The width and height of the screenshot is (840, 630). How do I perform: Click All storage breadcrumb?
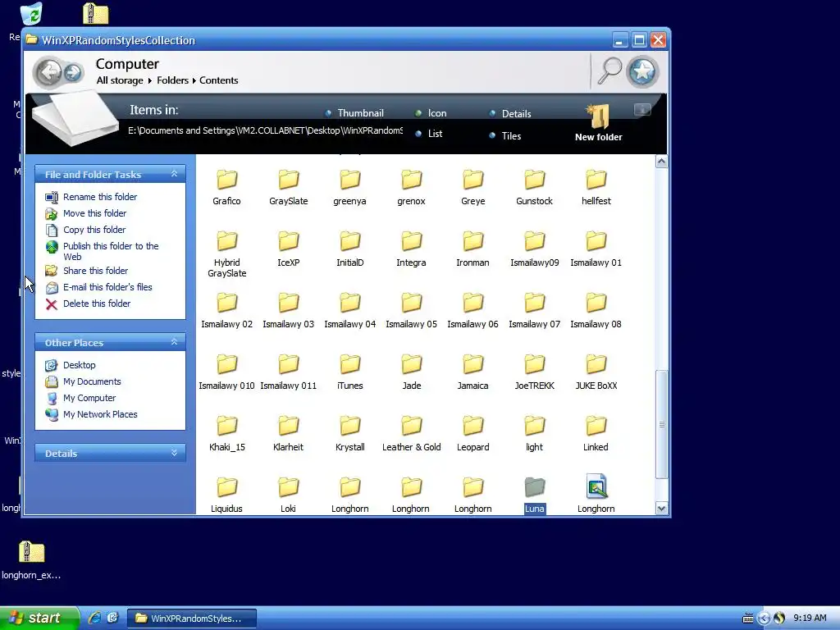pyautogui.click(x=120, y=80)
